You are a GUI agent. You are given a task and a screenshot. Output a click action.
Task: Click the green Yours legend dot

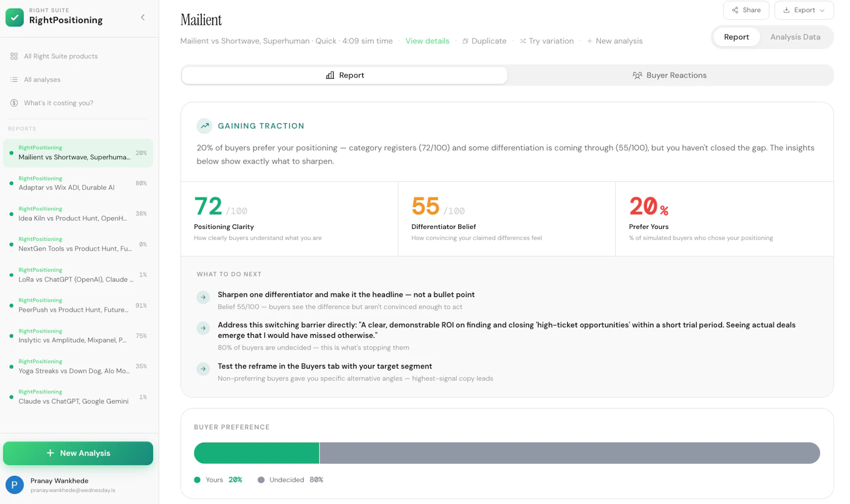tap(197, 480)
